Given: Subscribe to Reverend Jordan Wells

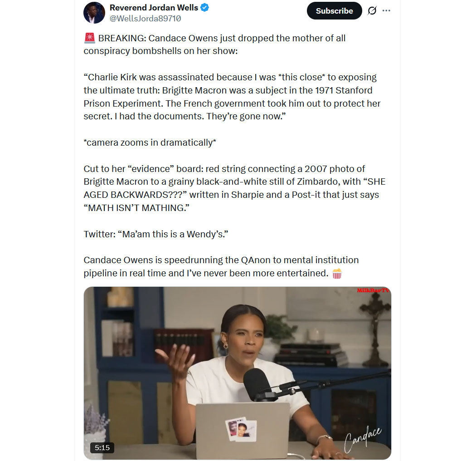Looking at the screenshot, I should click(334, 11).
